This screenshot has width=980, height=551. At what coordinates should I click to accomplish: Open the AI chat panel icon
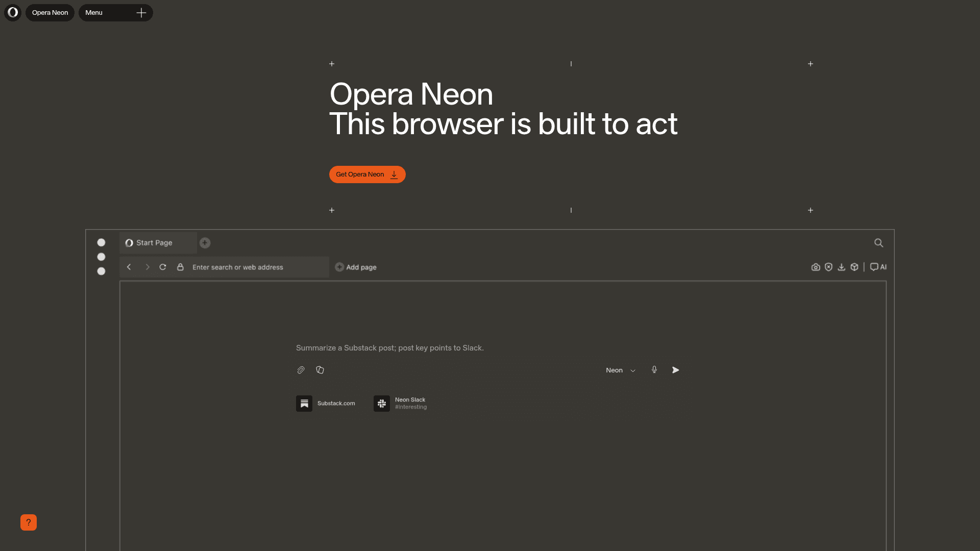[x=878, y=267]
